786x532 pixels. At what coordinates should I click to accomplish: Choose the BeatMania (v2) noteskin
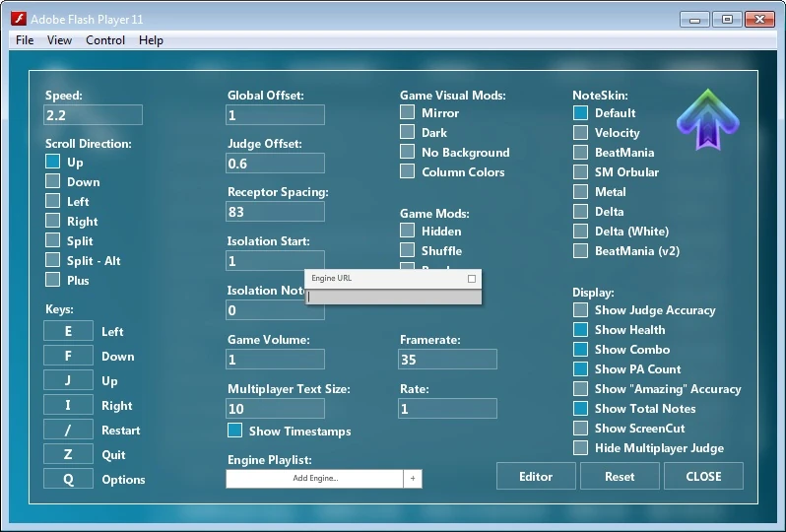pos(580,250)
